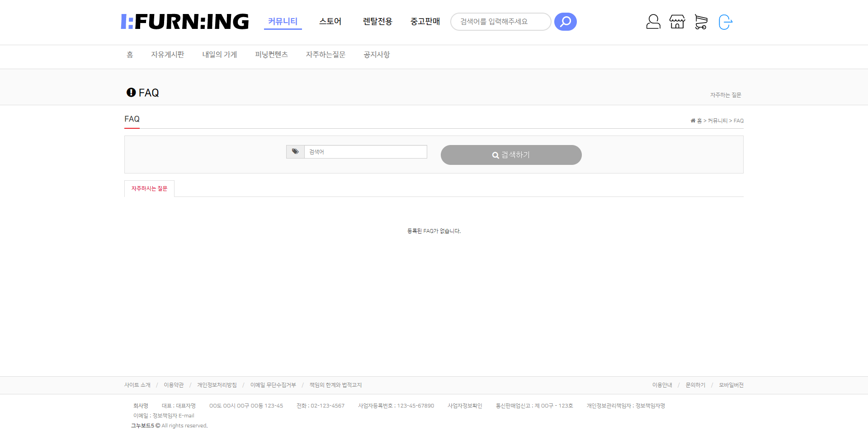Click the user profile icon
868x440 pixels.
pyautogui.click(x=653, y=22)
